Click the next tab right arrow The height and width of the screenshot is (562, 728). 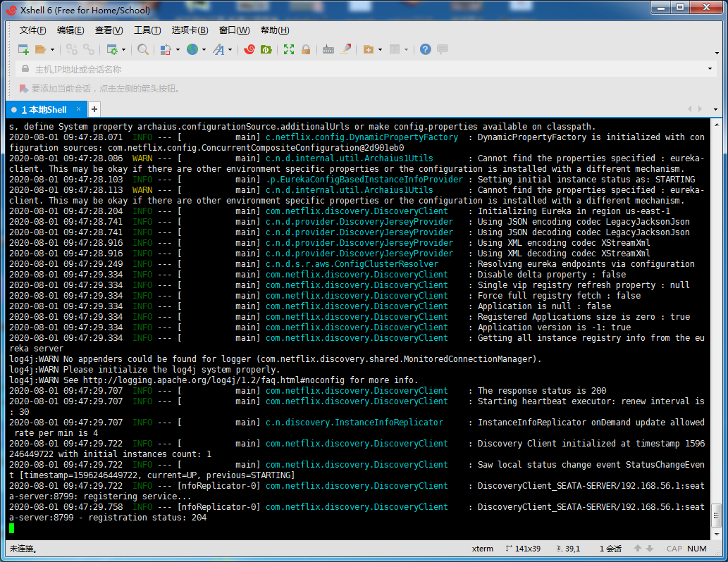click(x=700, y=109)
